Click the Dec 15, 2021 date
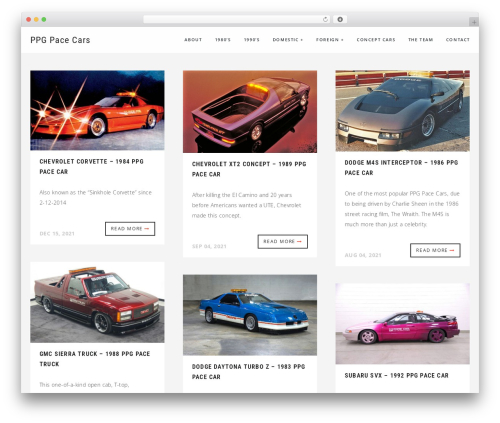The image size is (500, 423). click(57, 234)
